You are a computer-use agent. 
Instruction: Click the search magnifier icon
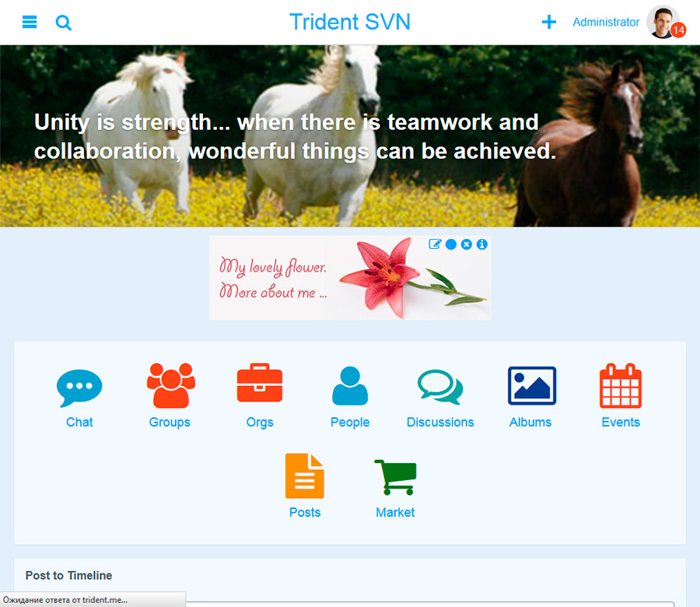[x=64, y=23]
